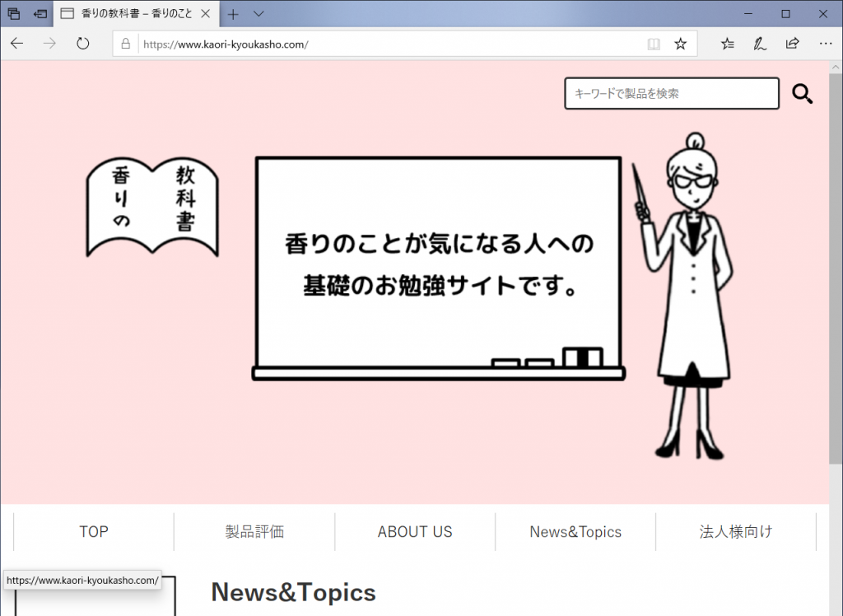Click the magnifying glass search icon
843x616 pixels.
pos(802,94)
